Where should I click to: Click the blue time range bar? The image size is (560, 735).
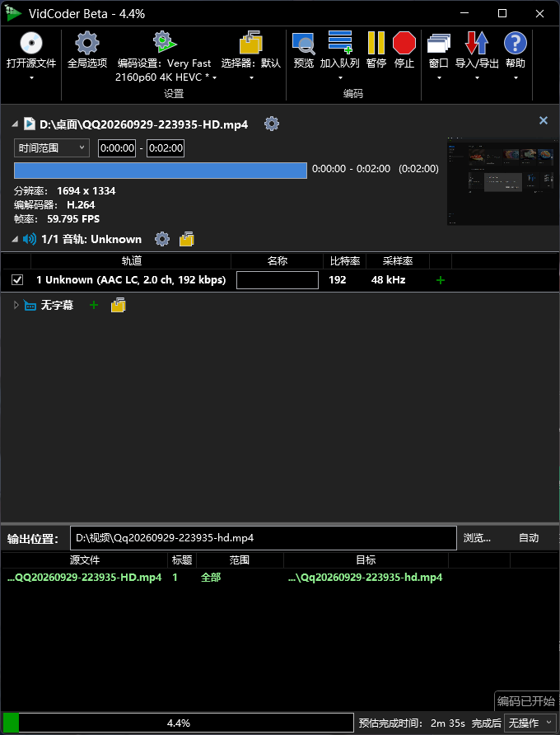161,171
